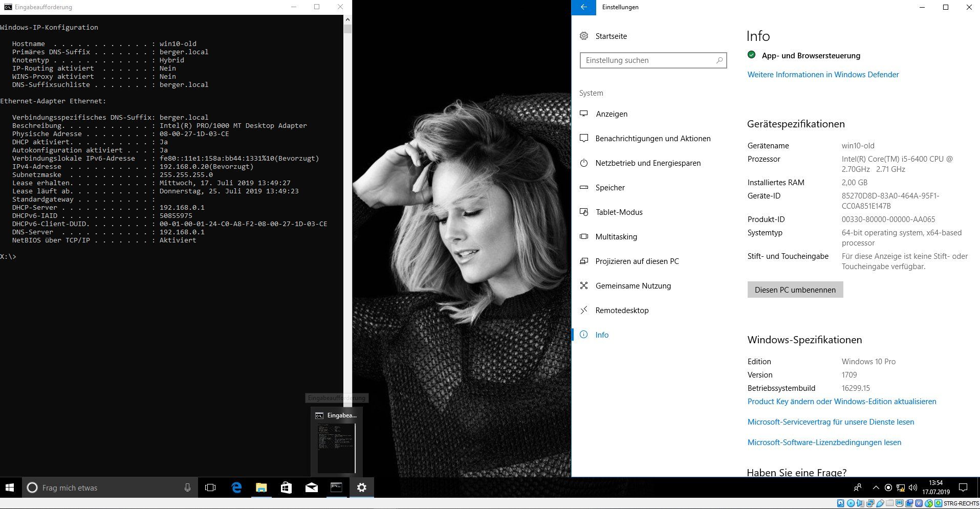Click VirtualBox display status icon

pos(899,503)
